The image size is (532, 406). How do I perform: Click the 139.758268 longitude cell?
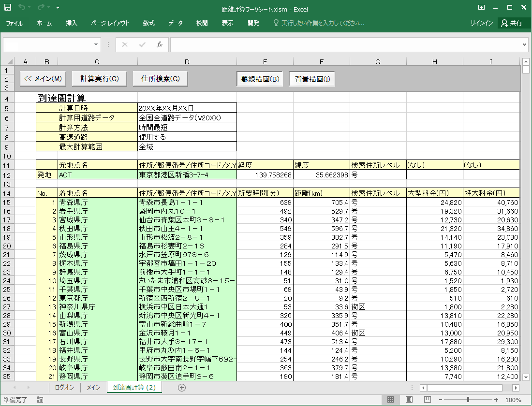[x=265, y=174]
